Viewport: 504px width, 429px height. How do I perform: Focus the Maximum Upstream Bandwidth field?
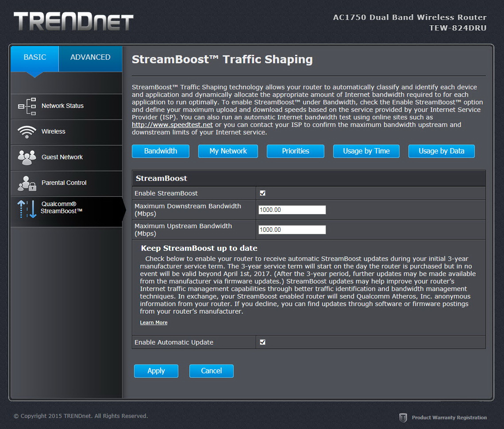pyautogui.click(x=292, y=230)
